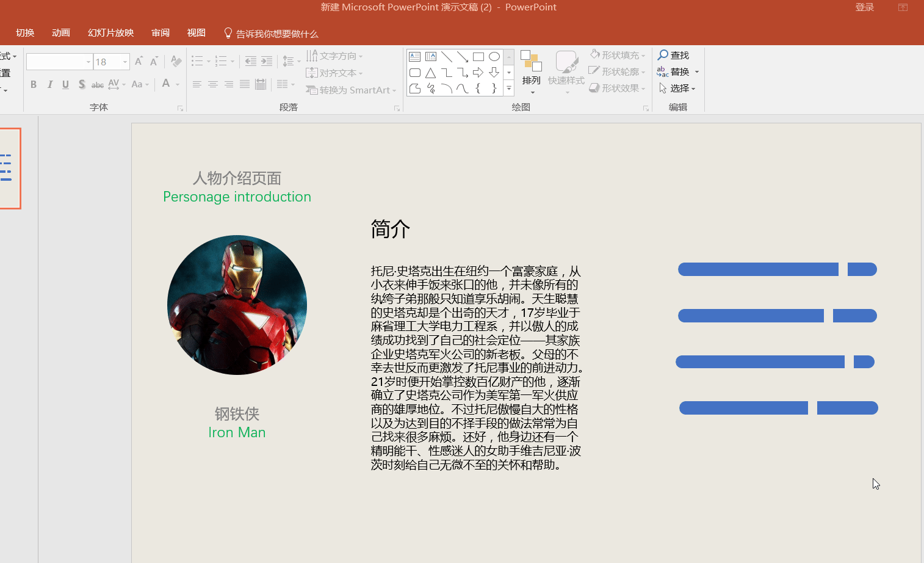Toggle strikethrough formatting

coord(98,84)
